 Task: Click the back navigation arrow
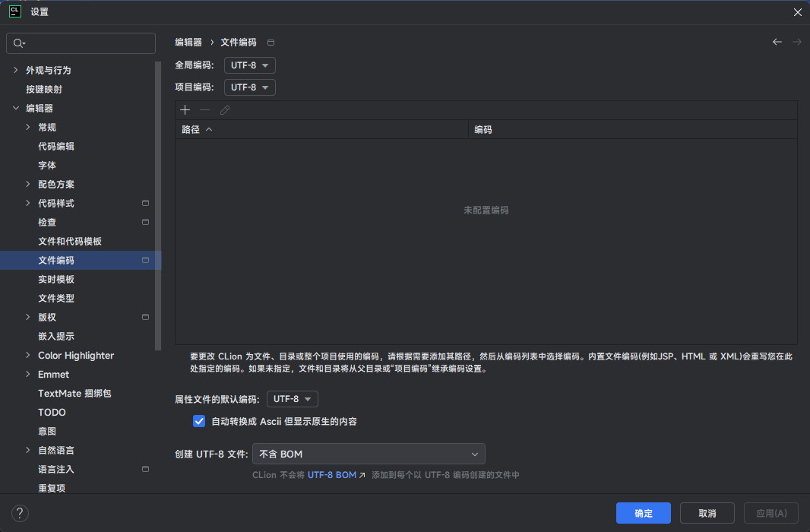(x=776, y=42)
